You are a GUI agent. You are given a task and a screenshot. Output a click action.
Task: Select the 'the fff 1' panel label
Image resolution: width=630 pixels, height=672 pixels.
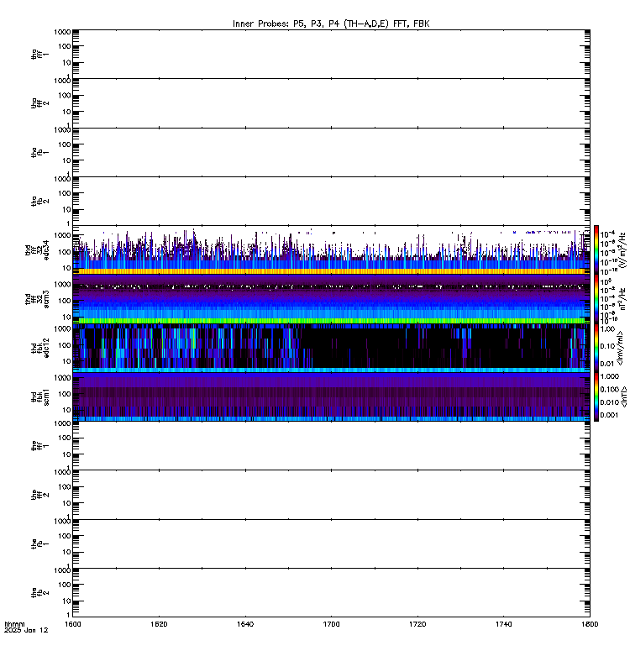(39, 446)
